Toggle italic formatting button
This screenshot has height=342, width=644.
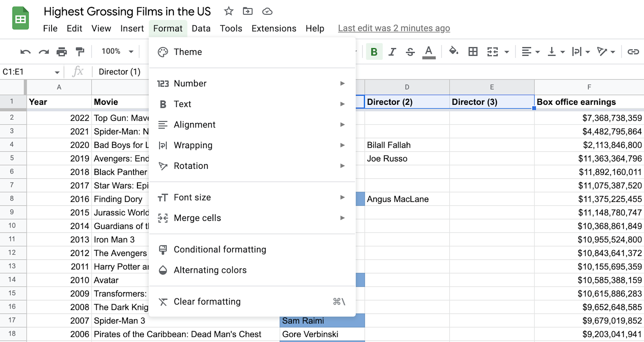point(392,52)
